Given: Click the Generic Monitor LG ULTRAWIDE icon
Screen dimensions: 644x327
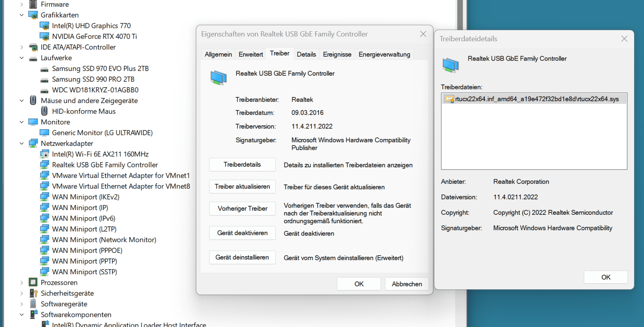Looking at the screenshot, I should [x=44, y=133].
